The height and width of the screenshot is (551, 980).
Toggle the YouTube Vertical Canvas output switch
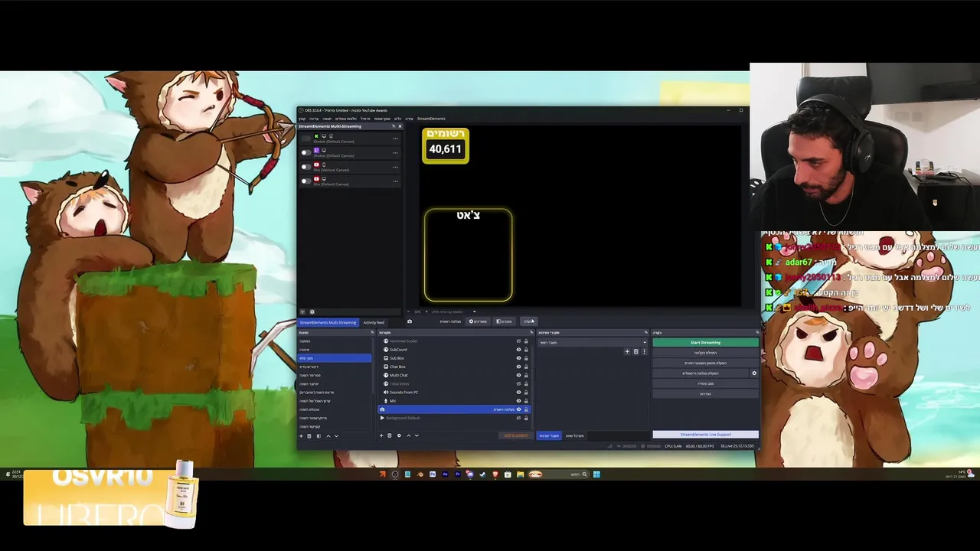click(x=306, y=167)
